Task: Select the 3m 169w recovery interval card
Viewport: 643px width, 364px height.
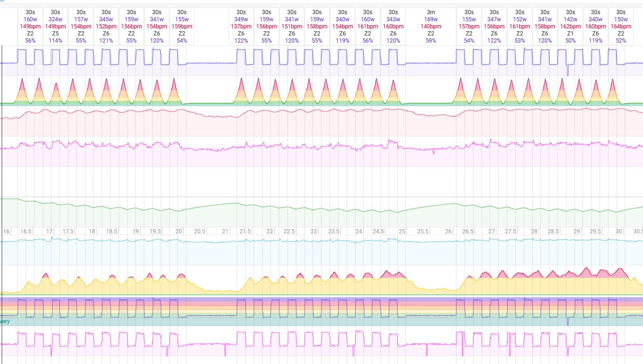Action: [x=431, y=26]
